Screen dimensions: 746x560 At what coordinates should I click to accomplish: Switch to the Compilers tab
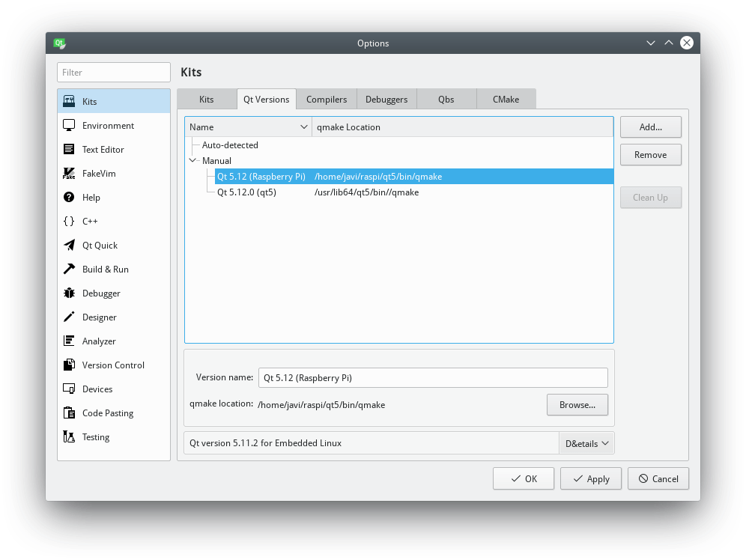327,99
